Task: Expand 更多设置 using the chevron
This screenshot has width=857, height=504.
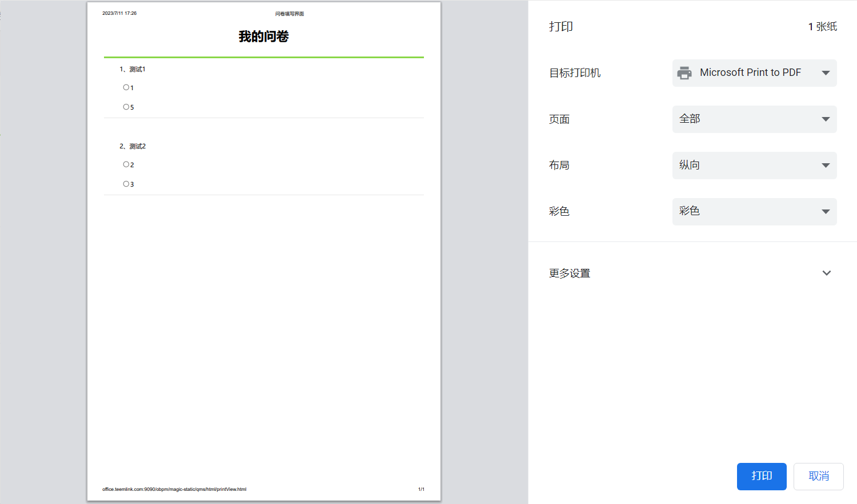Action: 826,273
